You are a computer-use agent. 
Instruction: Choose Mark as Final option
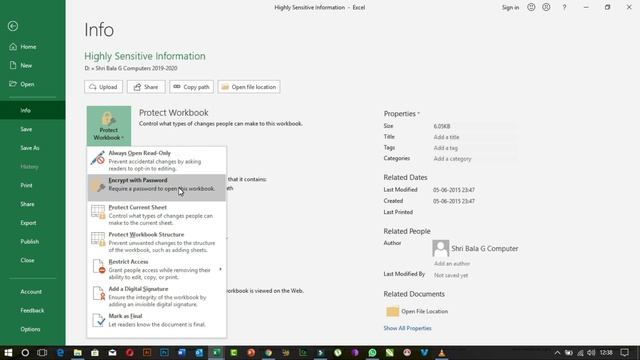coord(157,320)
